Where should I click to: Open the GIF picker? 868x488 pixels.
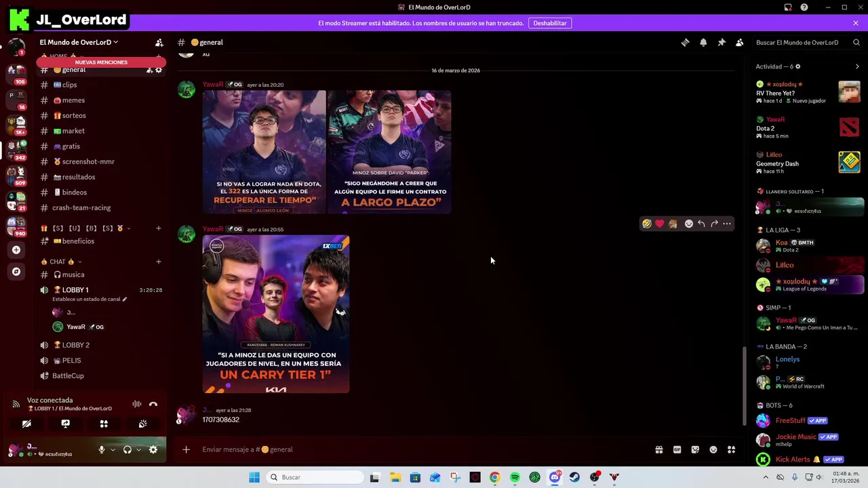(x=677, y=449)
